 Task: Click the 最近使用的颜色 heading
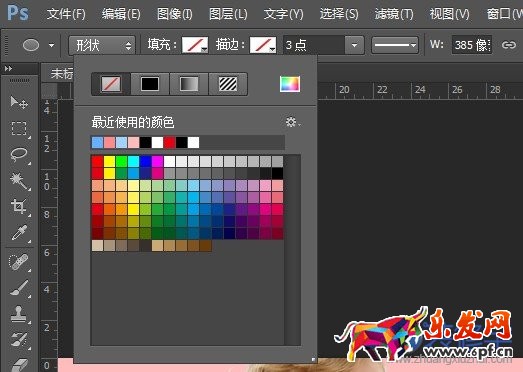133,122
